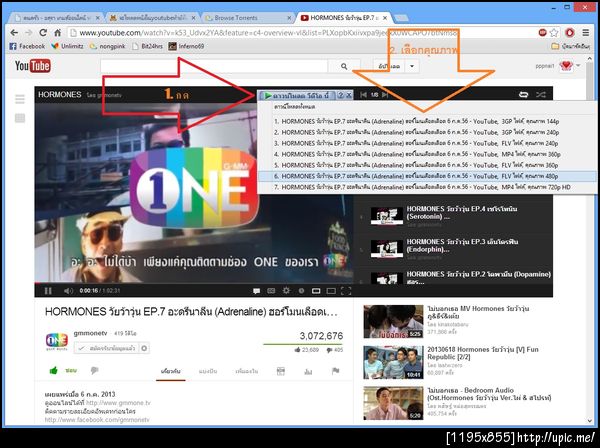Like the video with the thumbs-up
Viewport: 600px width, 448px height.
(x=54, y=370)
